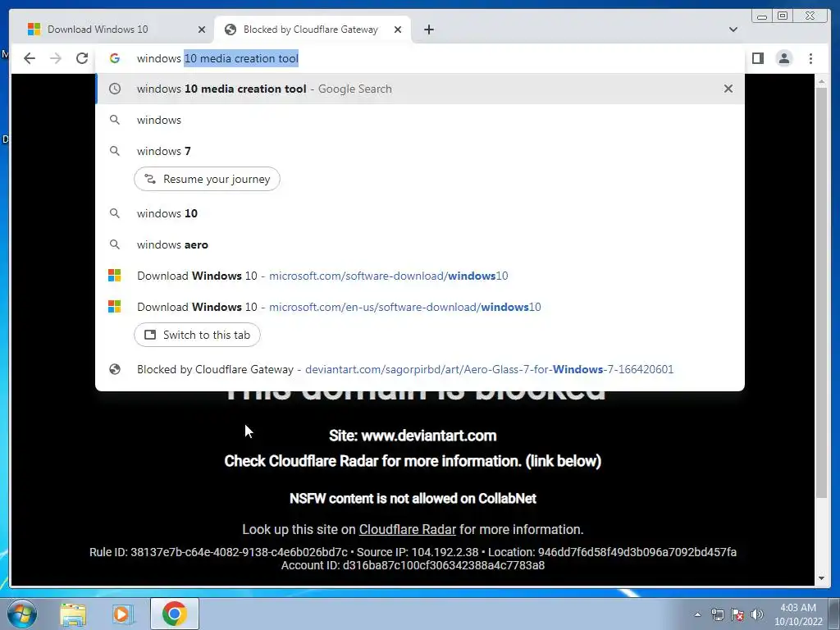The image size is (840, 630).
Task: Pick the 'windows 10' search suggestion
Action: pos(420,213)
